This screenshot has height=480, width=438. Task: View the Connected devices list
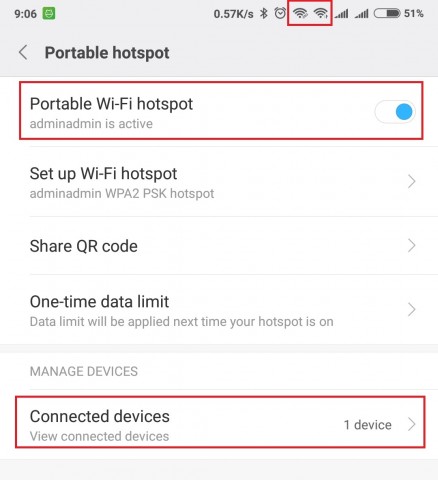tap(219, 424)
